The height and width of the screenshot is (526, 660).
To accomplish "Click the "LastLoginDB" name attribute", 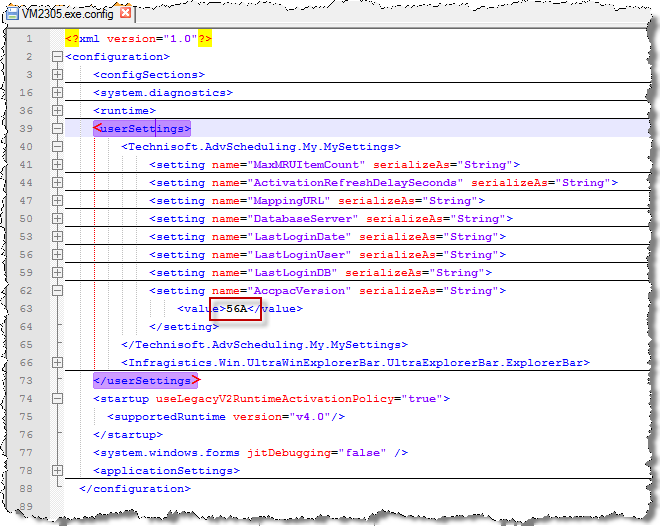I will (x=274, y=273).
